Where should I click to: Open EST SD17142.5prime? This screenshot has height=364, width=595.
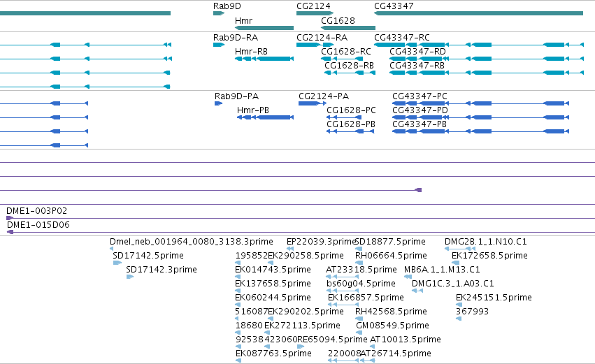(148, 256)
